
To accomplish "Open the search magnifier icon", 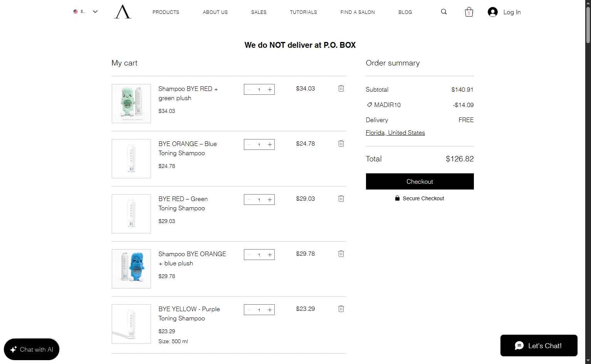I will click(444, 12).
